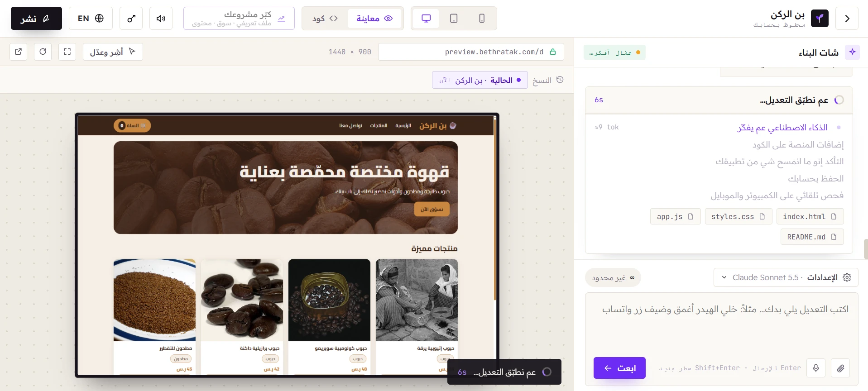The width and height of the screenshot is (868, 391).
Task: Select the desktop device view
Action: tap(426, 19)
